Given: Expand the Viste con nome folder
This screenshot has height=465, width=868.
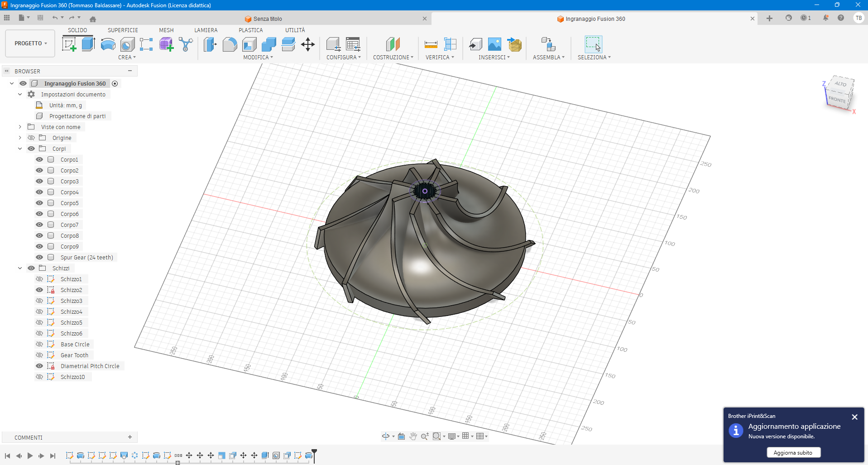Looking at the screenshot, I should click(x=19, y=127).
